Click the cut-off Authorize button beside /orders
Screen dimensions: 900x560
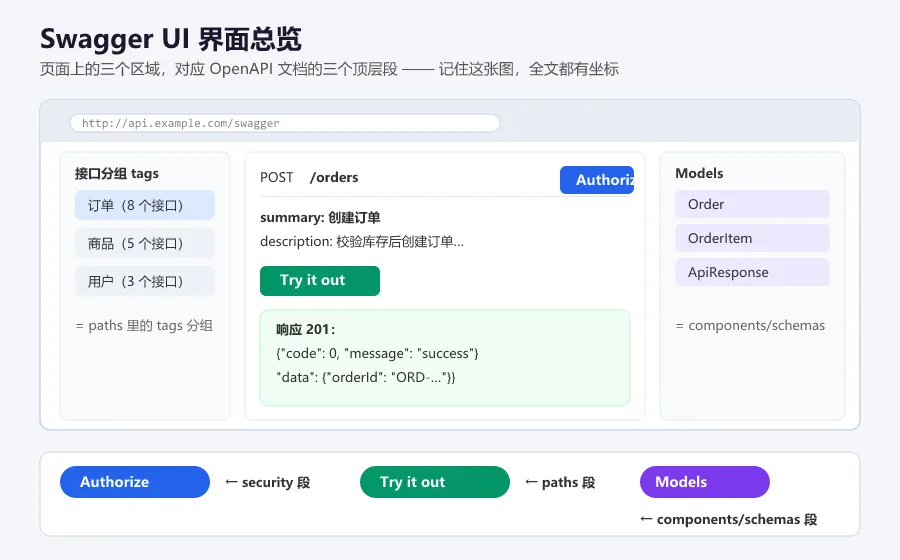[x=597, y=180]
